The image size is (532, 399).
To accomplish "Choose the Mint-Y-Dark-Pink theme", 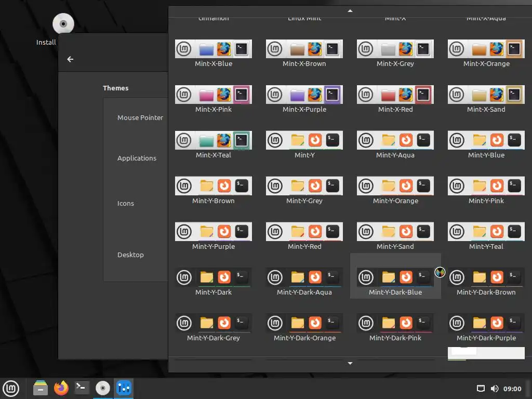I will pos(395,323).
